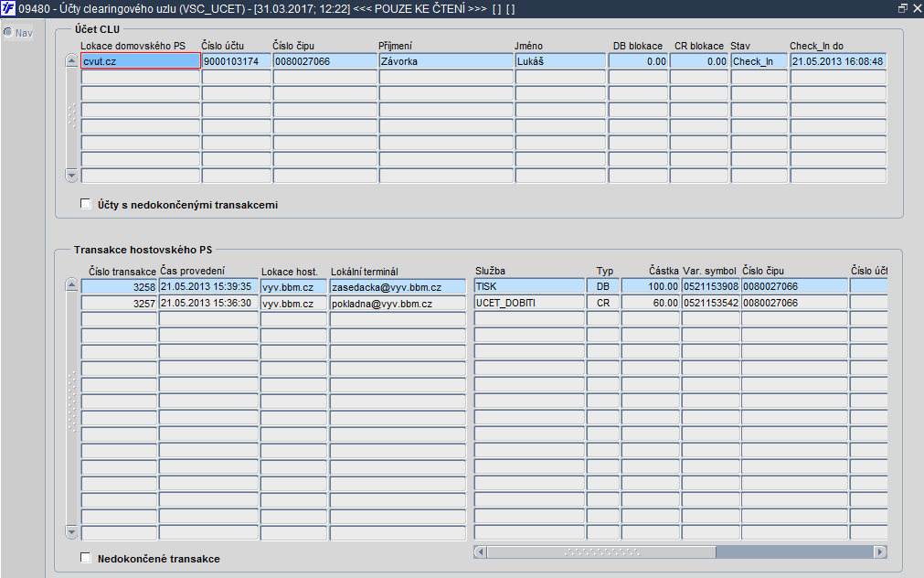The height and width of the screenshot is (578, 924).
Task: Click terminal pokladna@vyv.bbm.cz
Action: click(398, 303)
